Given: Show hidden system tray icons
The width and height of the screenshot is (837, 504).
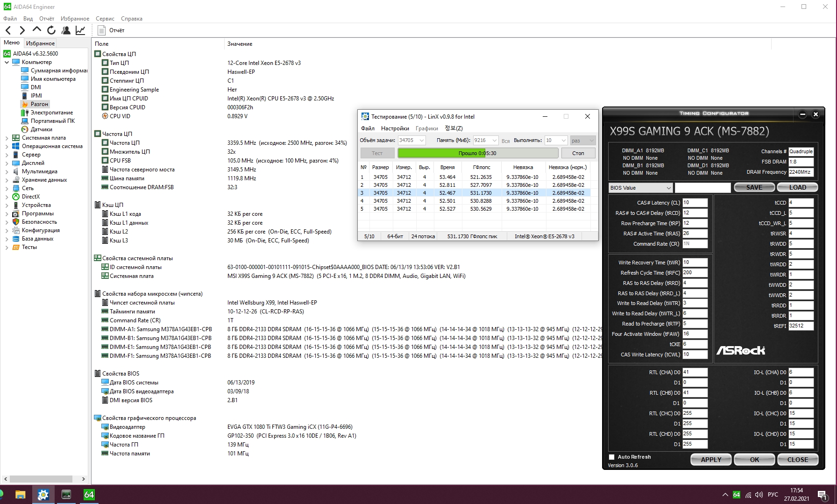Looking at the screenshot, I should pyautogui.click(x=725, y=495).
